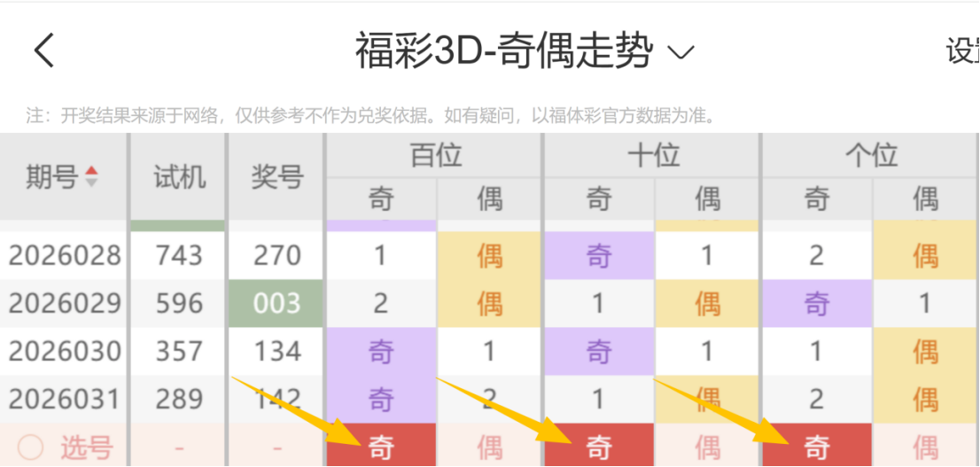Click test number 289
Viewport: 980px width, 467px height.
coord(179,399)
